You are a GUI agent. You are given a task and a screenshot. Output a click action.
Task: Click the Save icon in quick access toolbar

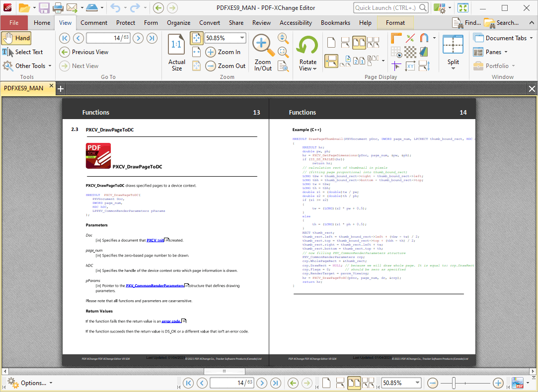click(x=44, y=8)
